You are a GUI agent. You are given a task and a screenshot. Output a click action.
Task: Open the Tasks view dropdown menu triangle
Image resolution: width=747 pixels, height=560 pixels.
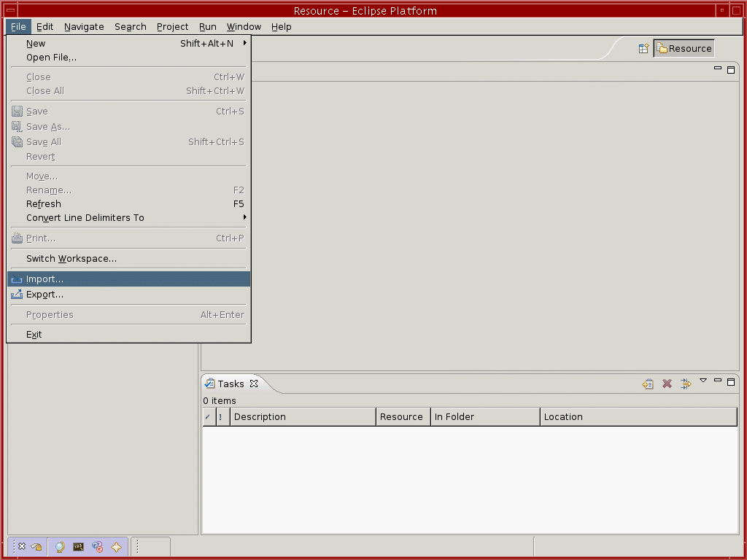point(703,380)
